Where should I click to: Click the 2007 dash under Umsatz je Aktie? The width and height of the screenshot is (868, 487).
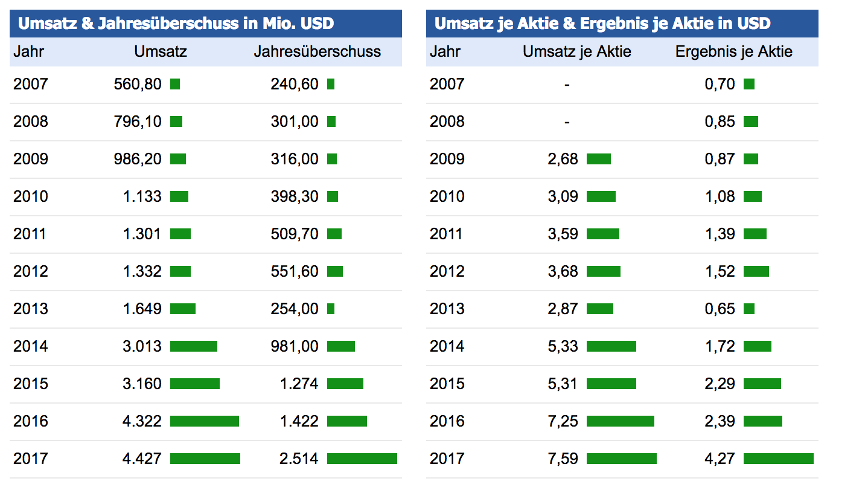coord(567,85)
